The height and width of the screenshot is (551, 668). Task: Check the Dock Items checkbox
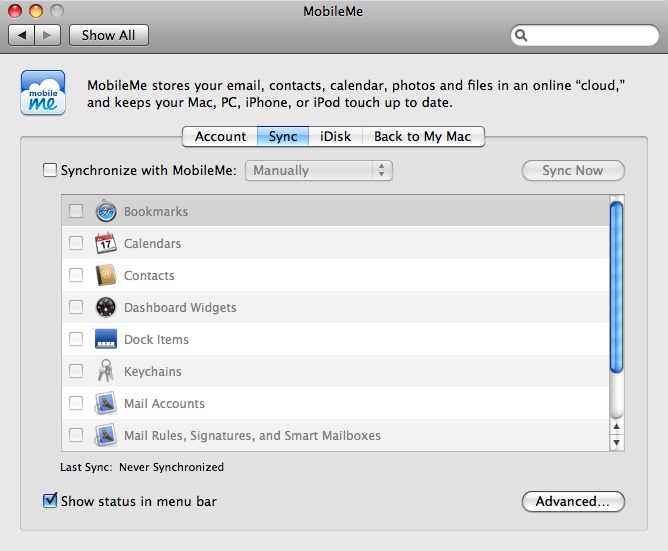(x=76, y=339)
